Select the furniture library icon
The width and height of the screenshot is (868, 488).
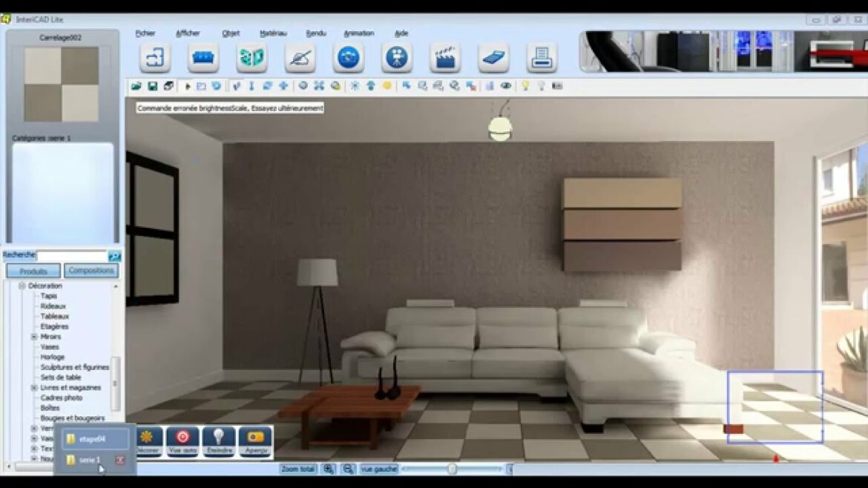coord(203,57)
